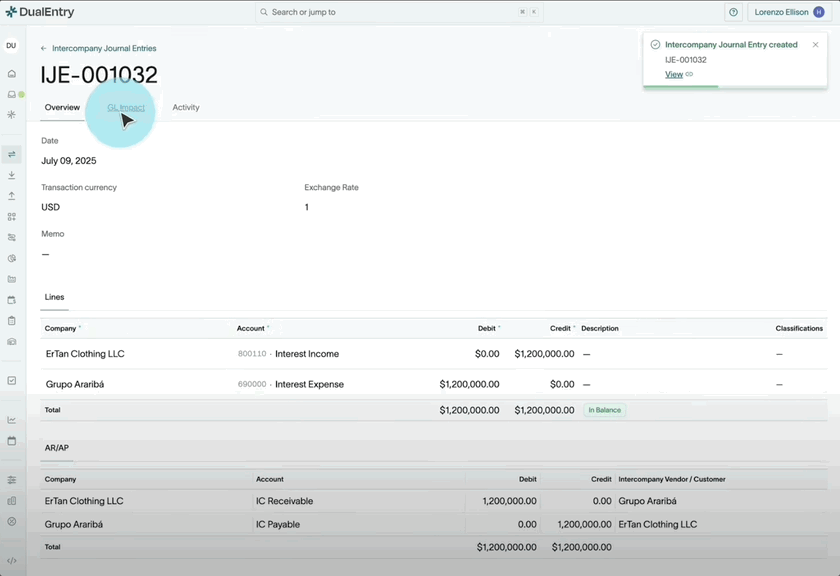Open the apps grid icon in the sidebar
This screenshot has width=840, height=576.
[x=12, y=216]
